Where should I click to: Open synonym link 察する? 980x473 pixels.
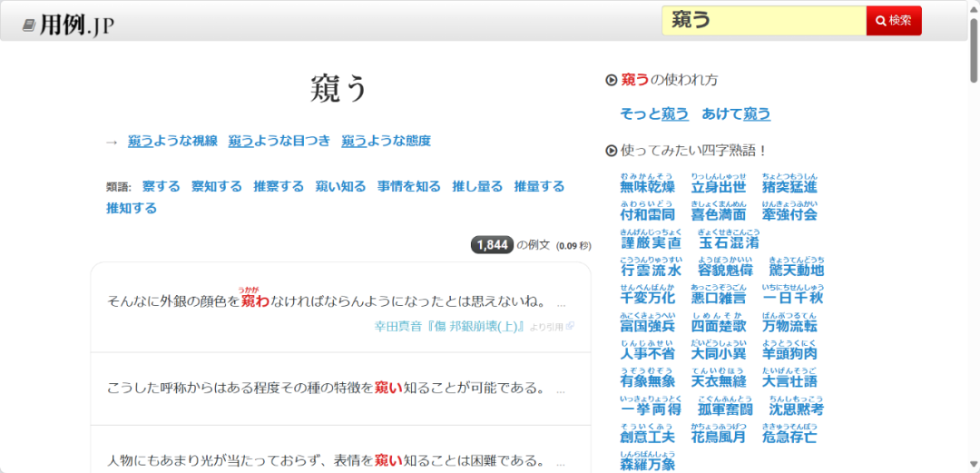(x=162, y=186)
